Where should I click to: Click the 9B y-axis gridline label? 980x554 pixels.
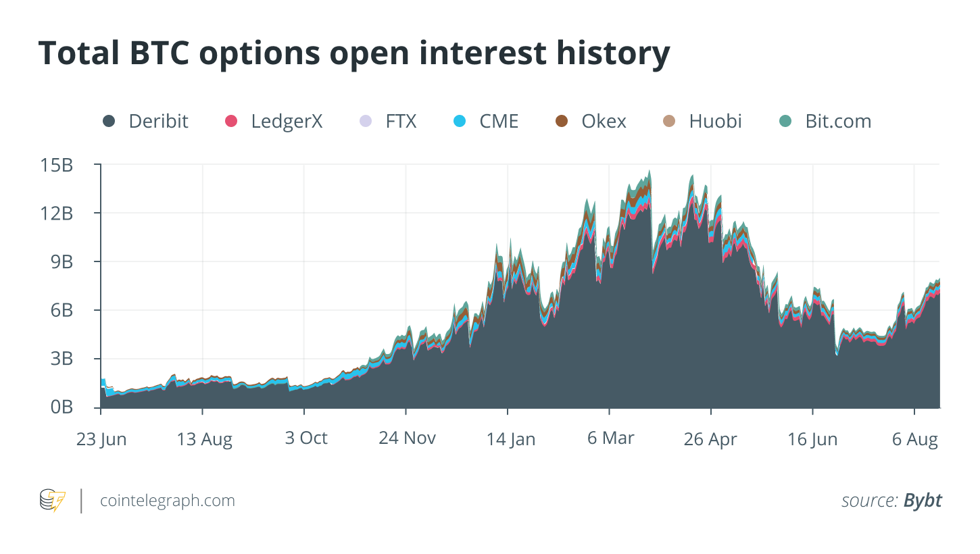(x=62, y=262)
